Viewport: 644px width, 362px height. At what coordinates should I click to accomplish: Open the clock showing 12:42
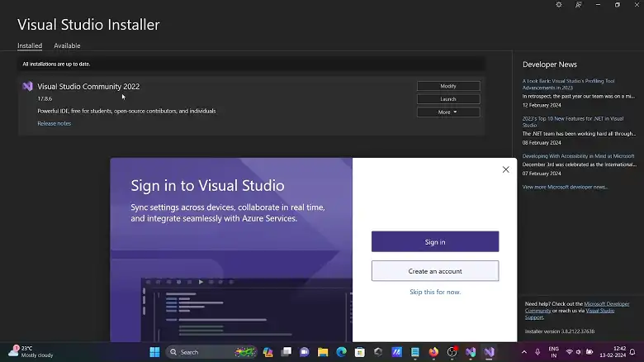pos(613,352)
